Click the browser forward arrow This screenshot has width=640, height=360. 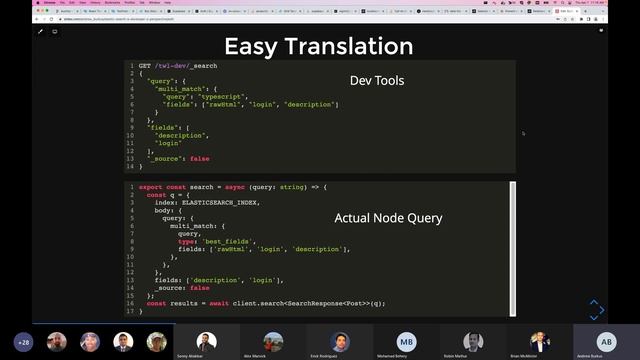[x=44, y=19]
